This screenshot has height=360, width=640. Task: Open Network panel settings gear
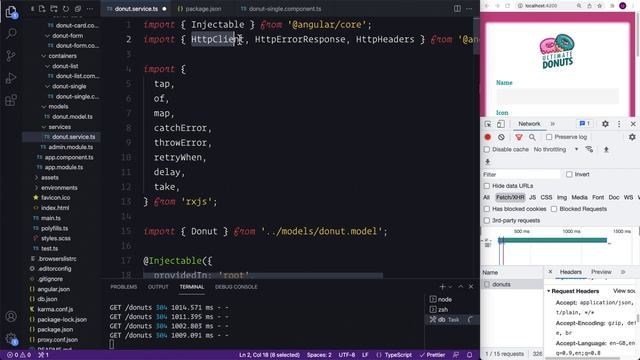click(x=632, y=137)
